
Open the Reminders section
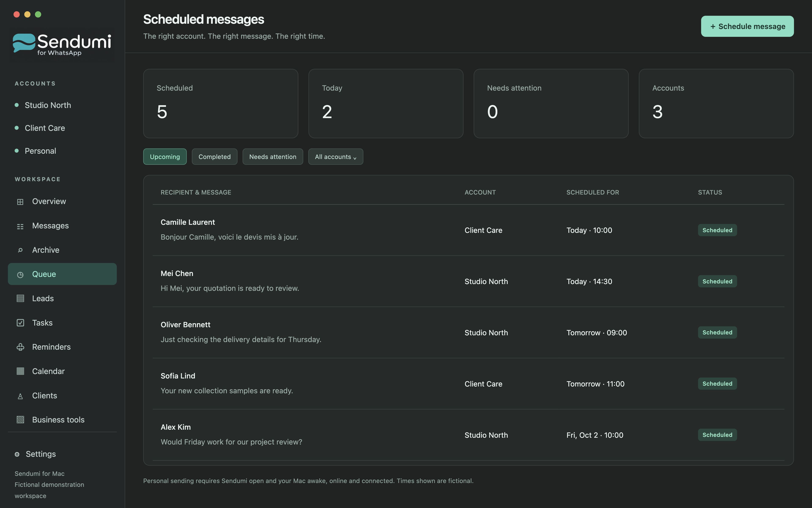click(62, 347)
